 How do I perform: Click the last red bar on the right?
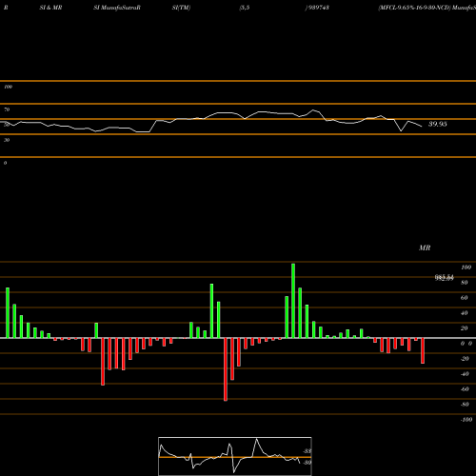[423, 350]
